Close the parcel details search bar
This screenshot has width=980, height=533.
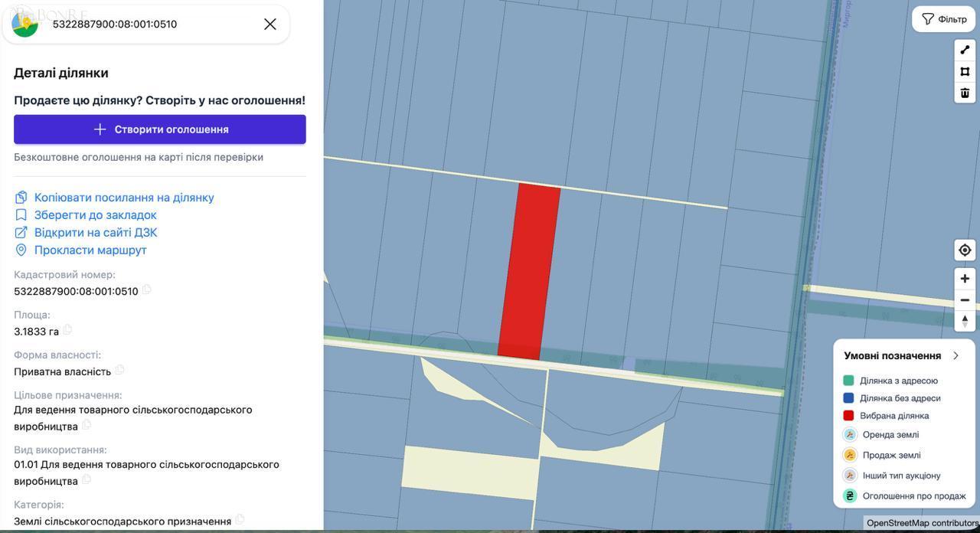[270, 25]
